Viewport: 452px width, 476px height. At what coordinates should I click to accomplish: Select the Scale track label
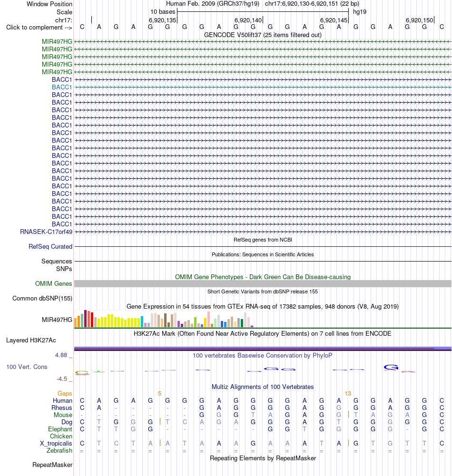[x=64, y=12]
